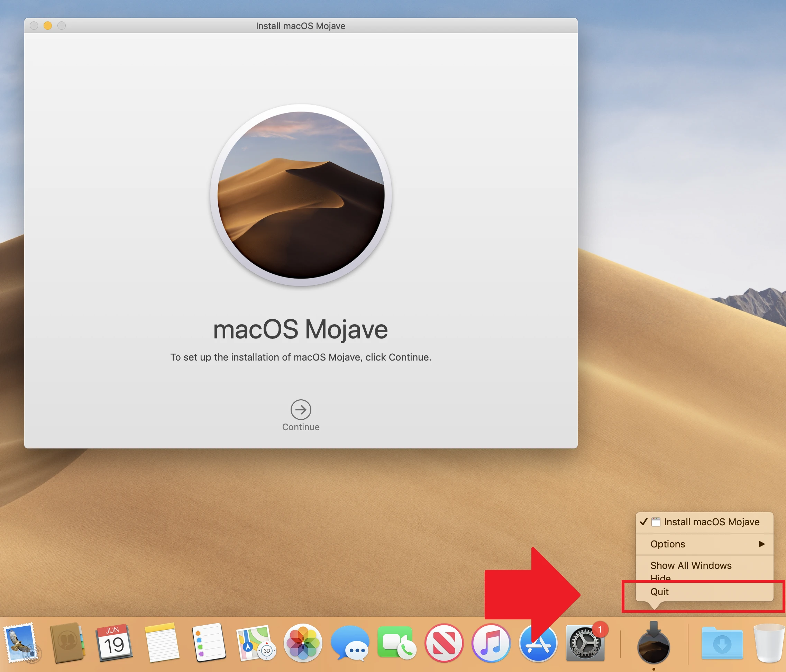Click the Continue arrow icon
786x672 pixels.
click(x=301, y=409)
